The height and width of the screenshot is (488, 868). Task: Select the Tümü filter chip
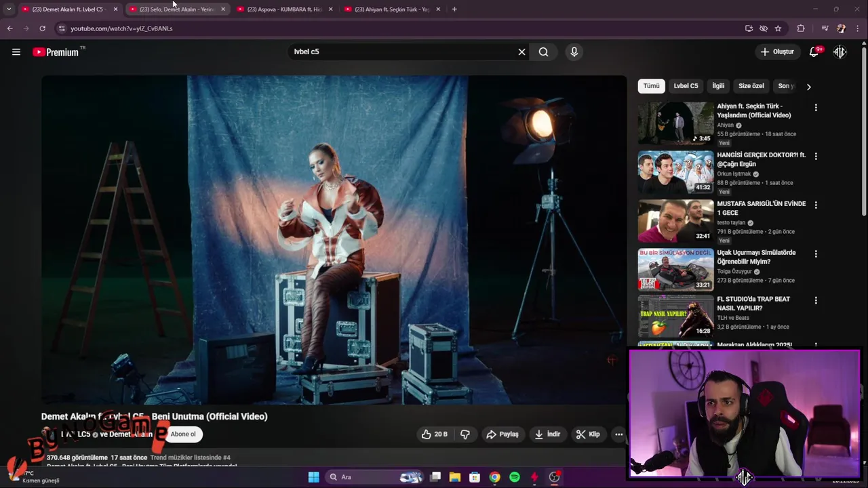[x=651, y=86]
